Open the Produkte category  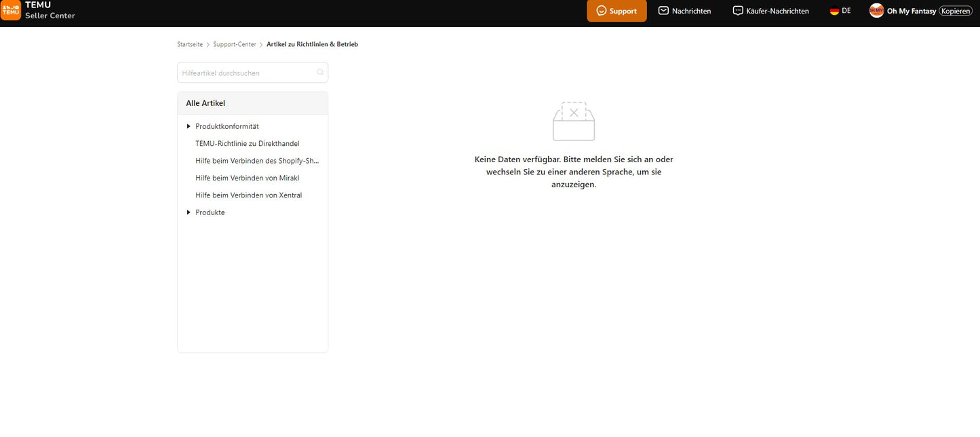(x=210, y=212)
